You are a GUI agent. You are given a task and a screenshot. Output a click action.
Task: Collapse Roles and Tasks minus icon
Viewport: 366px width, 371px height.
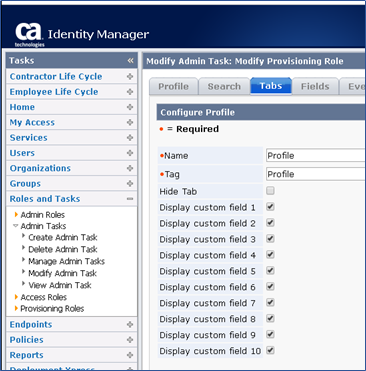(x=130, y=199)
